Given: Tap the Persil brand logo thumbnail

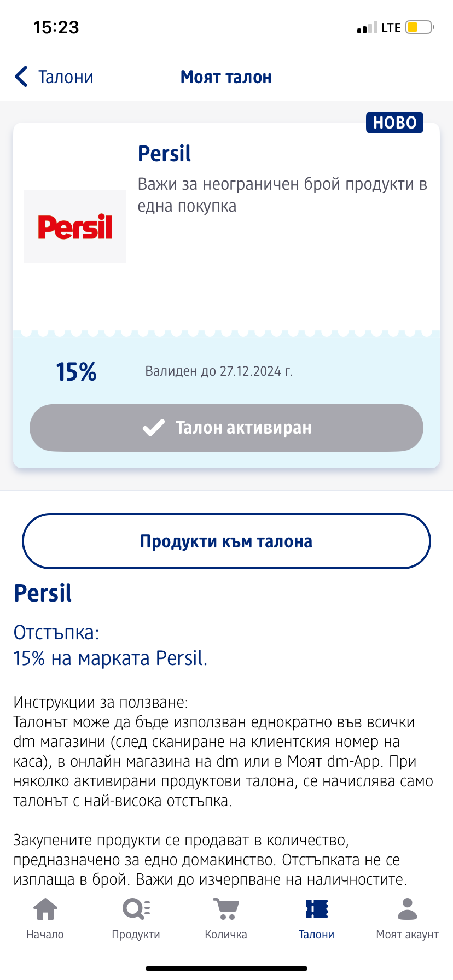Looking at the screenshot, I should click(75, 226).
